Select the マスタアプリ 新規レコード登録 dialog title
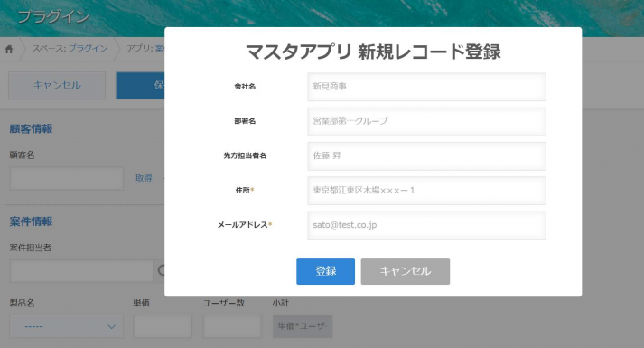This screenshot has width=644, height=348. click(x=373, y=52)
